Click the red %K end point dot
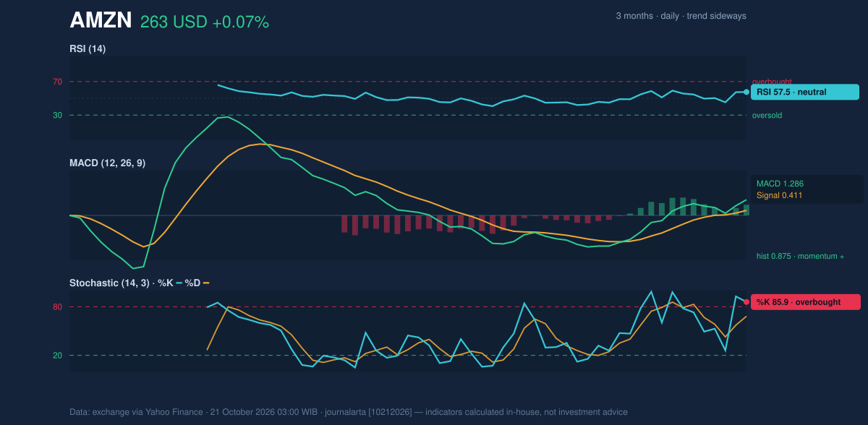The width and height of the screenshot is (868, 425). [746, 302]
